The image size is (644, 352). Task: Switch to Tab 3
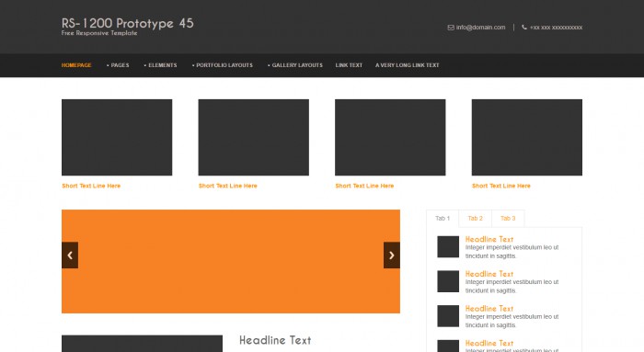[508, 218]
